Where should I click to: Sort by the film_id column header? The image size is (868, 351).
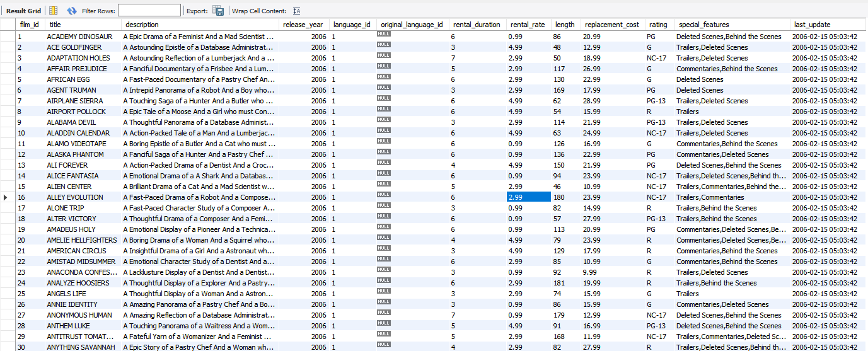(x=29, y=25)
